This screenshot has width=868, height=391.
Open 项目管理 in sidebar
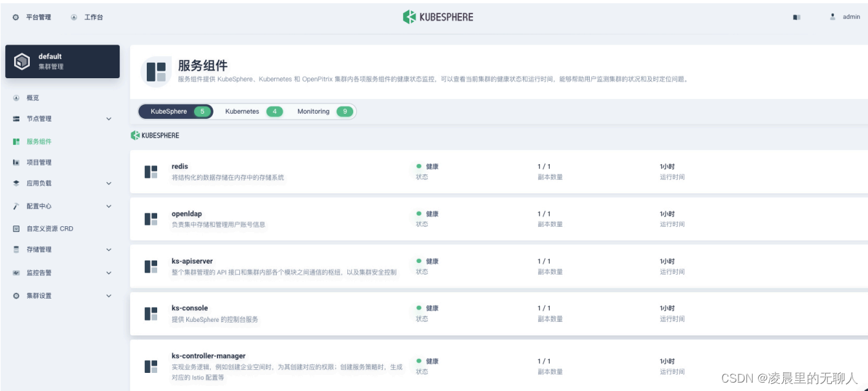click(x=39, y=162)
